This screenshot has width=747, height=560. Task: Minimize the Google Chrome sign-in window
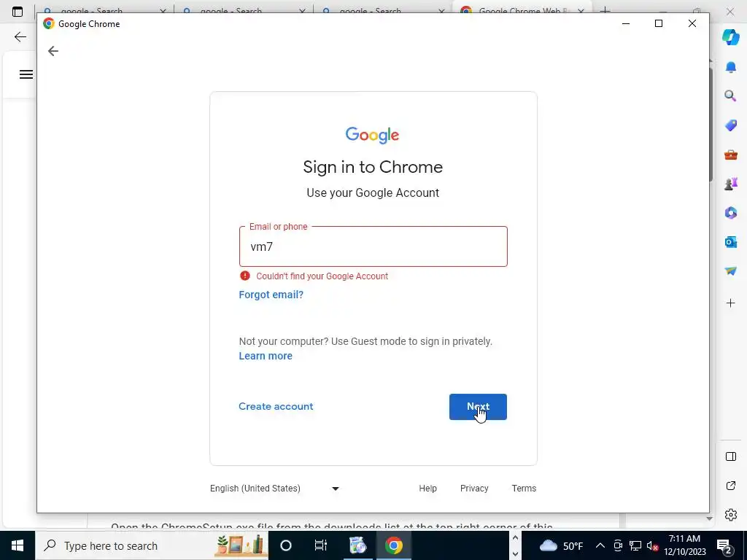click(626, 23)
